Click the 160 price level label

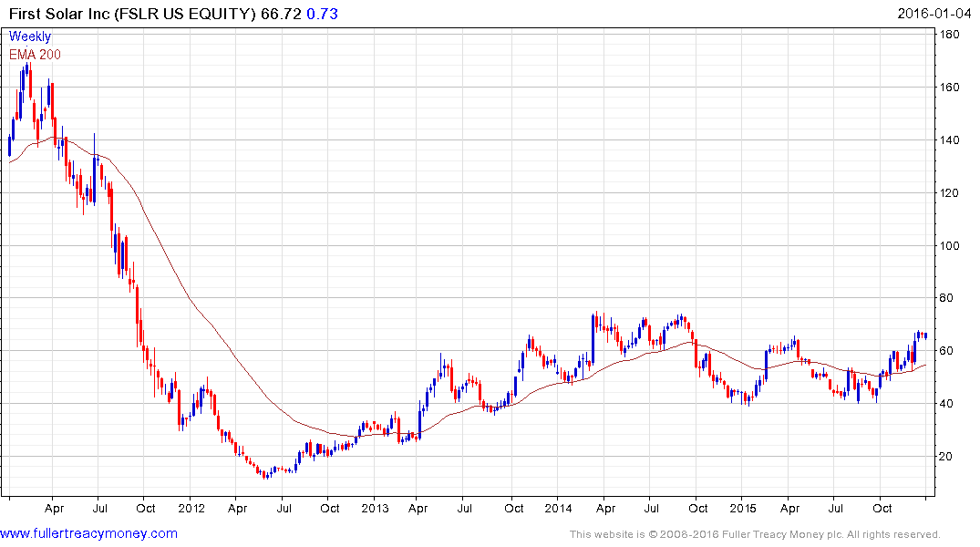coord(949,88)
